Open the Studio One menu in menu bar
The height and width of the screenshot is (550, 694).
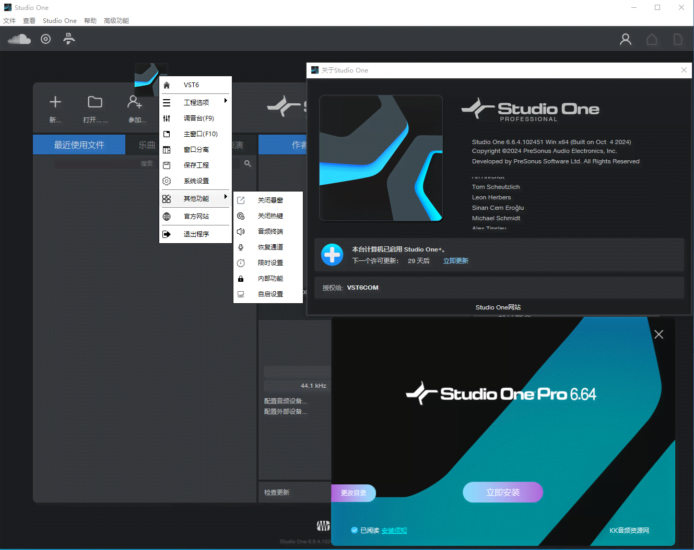tap(60, 21)
